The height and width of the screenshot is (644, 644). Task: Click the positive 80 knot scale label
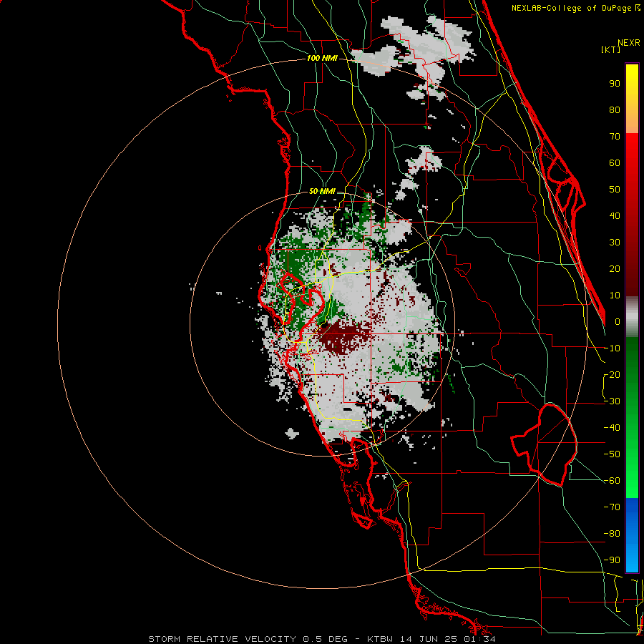[615, 110]
